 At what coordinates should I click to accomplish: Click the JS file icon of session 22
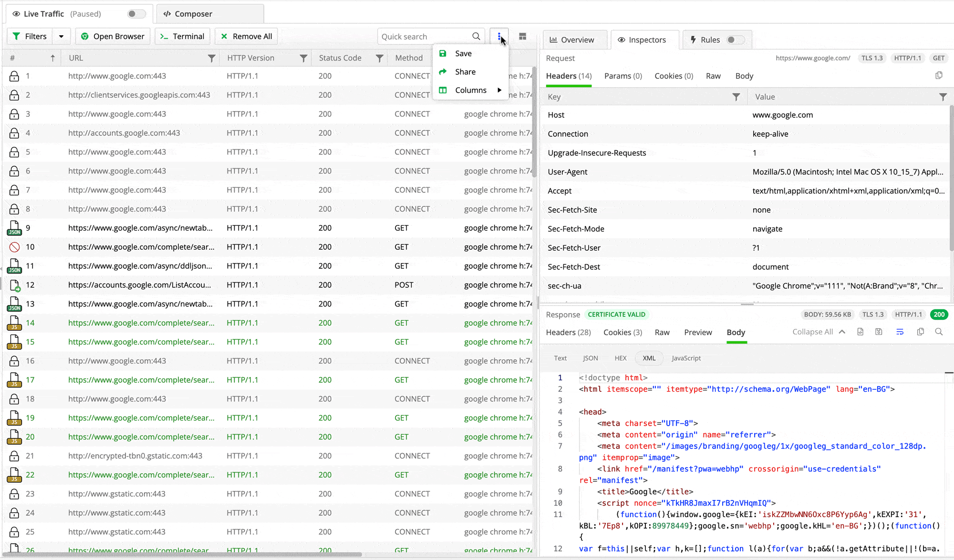14,475
